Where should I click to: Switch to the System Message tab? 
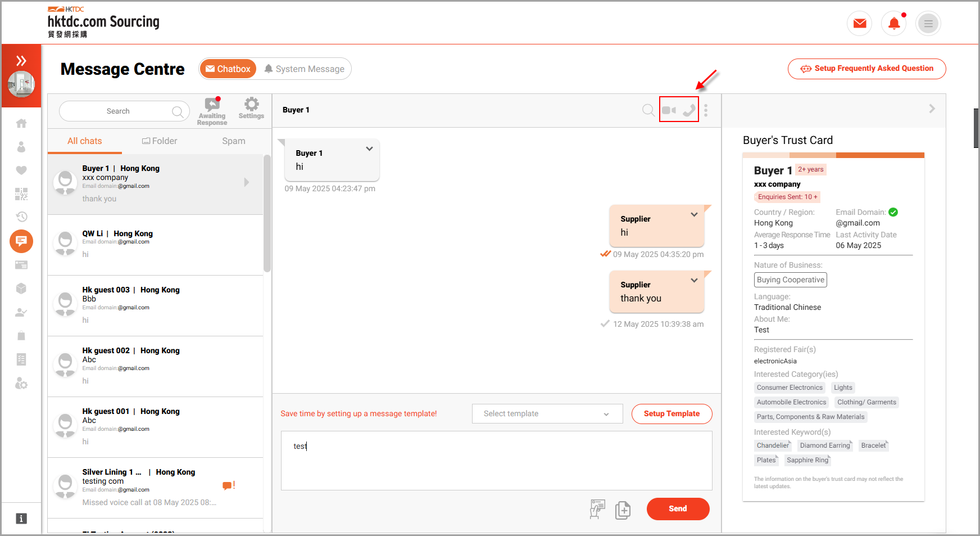point(305,69)
